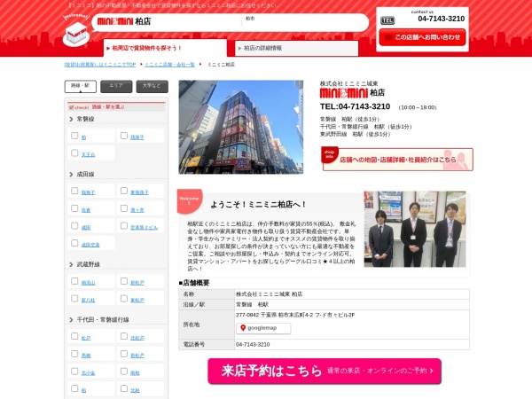This screenshot has height=399, width=532.
Task: Enable the 佐倉 station checkbox
Action: click(74, 208)
